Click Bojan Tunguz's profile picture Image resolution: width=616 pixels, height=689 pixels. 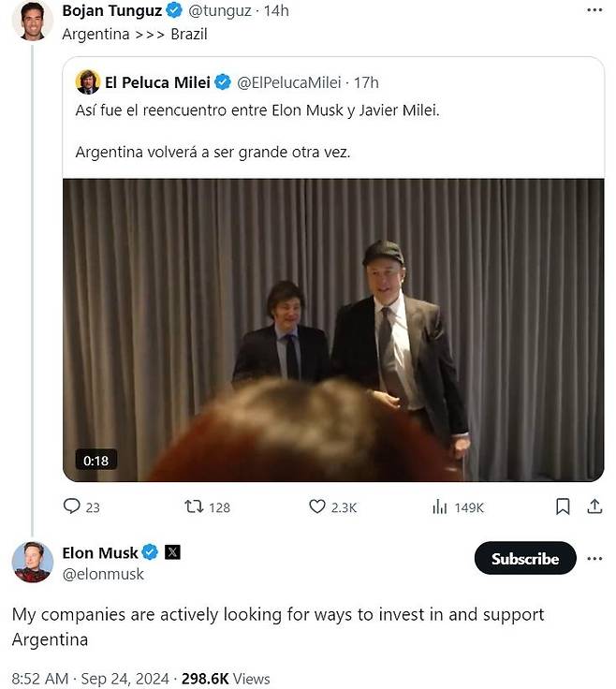pyautogui.click(x=32, y=20)
